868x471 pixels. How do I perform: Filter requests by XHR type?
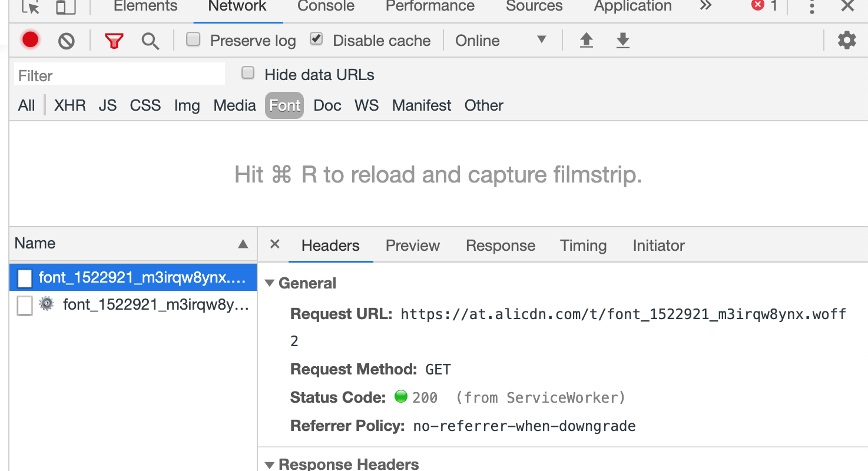click(x=70, y=105)
